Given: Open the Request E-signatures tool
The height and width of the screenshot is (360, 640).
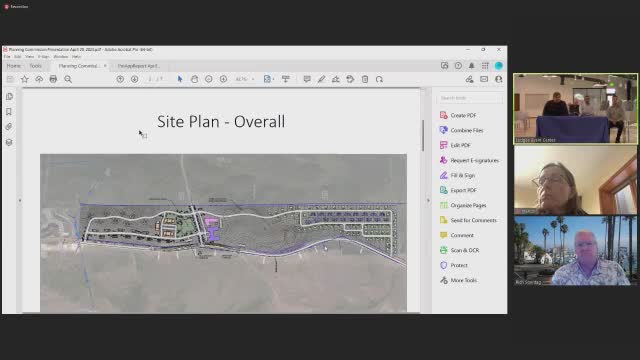Looking at the screenshot, I should (x=469, y=160).
